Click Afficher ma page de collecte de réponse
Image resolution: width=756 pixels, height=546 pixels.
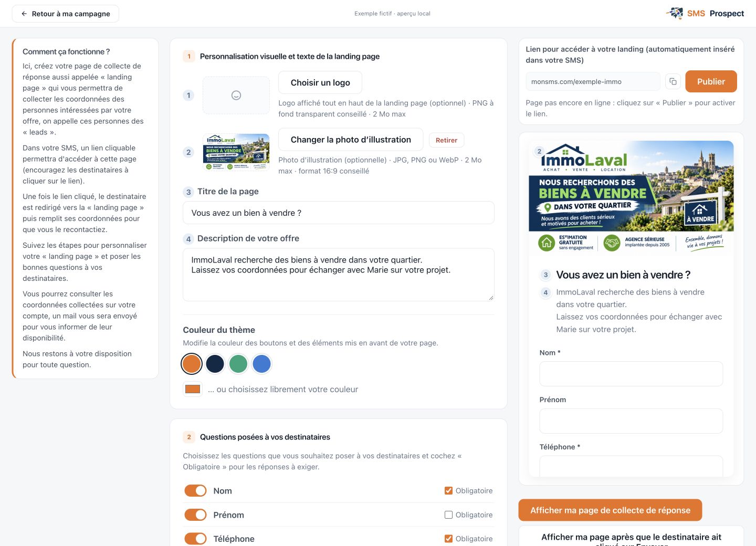(610, 510)
